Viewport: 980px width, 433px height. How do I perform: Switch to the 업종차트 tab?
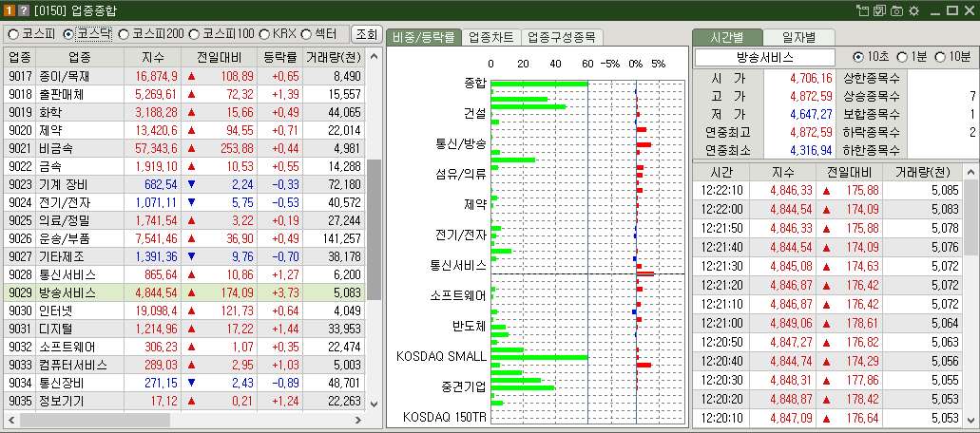coord(491,37)
